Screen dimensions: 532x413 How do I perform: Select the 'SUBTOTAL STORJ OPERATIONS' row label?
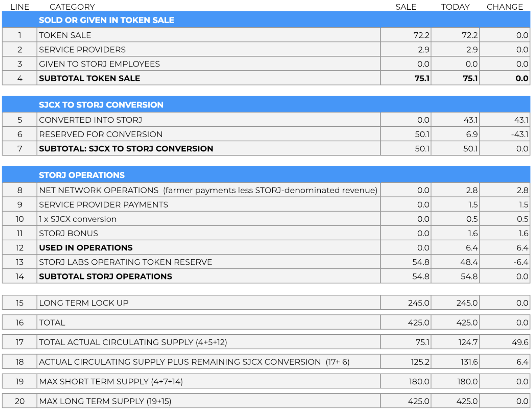pyautogui.click(x=106, y=276)
